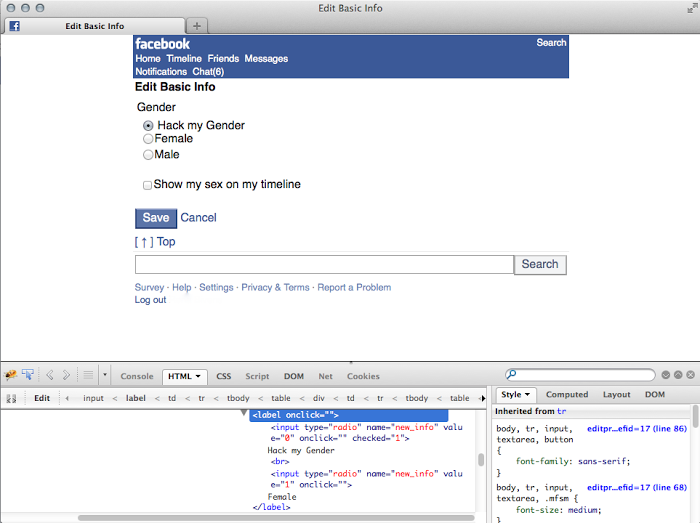
Task: Open the Net panel tab
Action: click(325, 377)
